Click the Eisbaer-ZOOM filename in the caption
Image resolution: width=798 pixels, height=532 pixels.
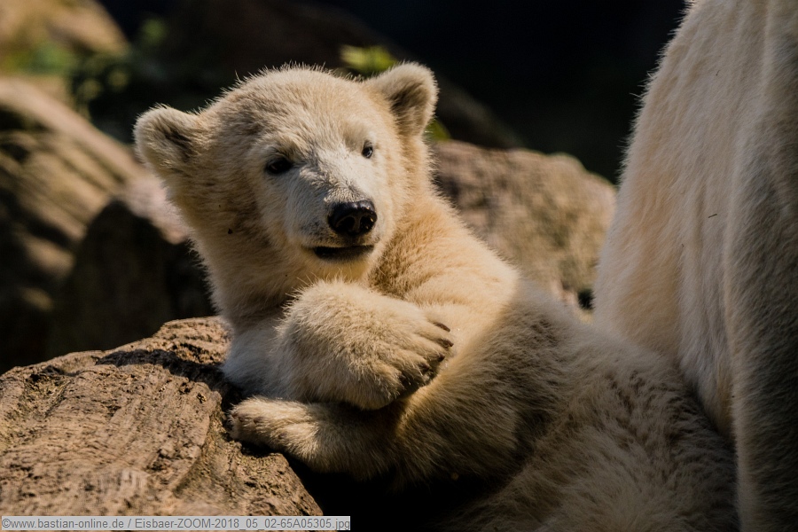pos(239,524)
